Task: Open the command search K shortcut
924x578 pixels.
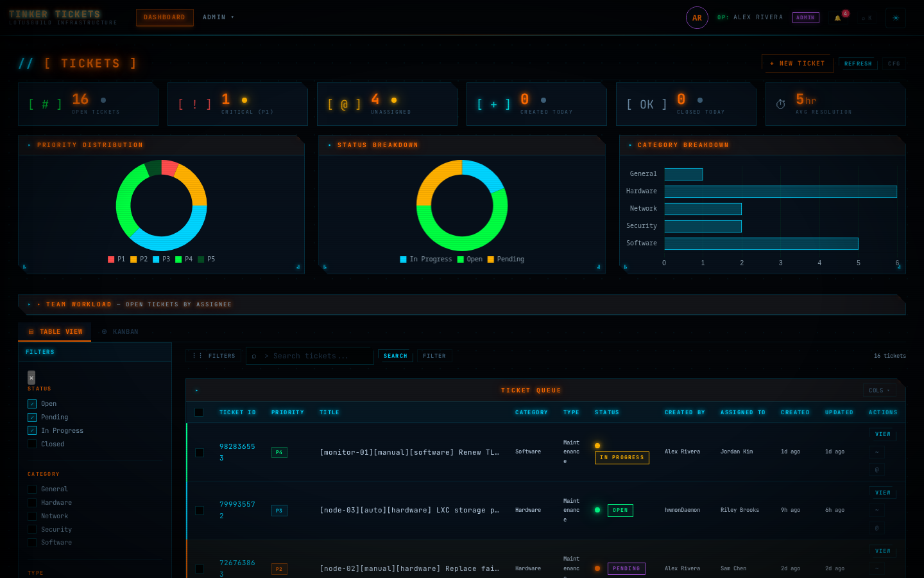Action: coord(867,18)
